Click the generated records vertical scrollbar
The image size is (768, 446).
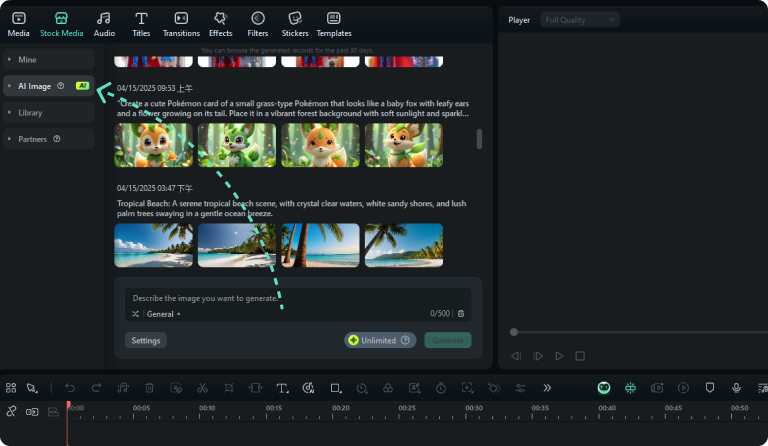pyautogui.click(x=479, y=139)
